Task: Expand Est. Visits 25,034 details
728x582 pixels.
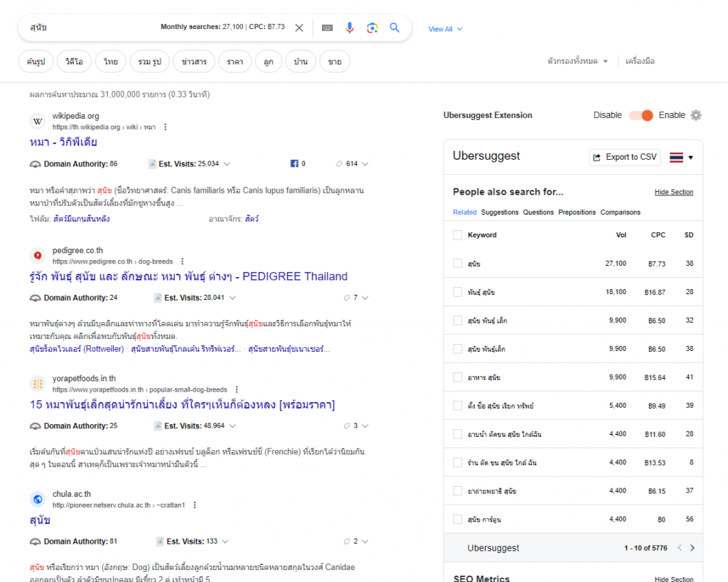Action: coord(227,164)
